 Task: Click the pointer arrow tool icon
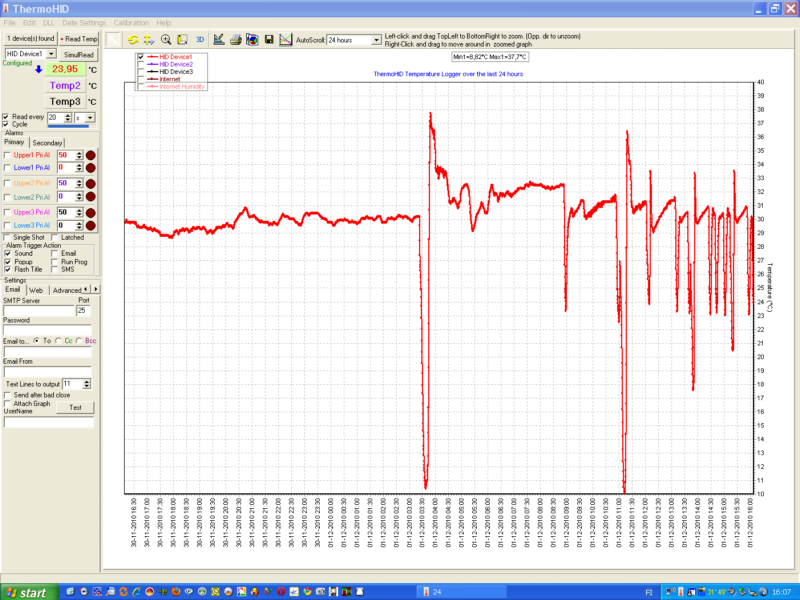[115, 40]
